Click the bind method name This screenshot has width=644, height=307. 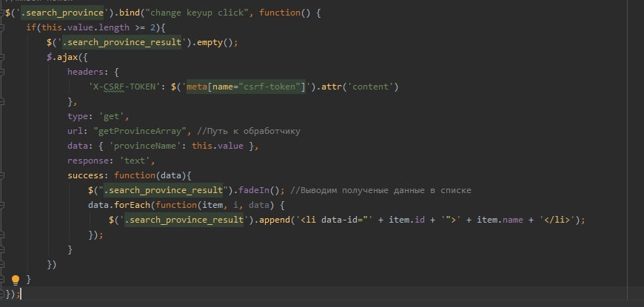(x=130, y=13)
